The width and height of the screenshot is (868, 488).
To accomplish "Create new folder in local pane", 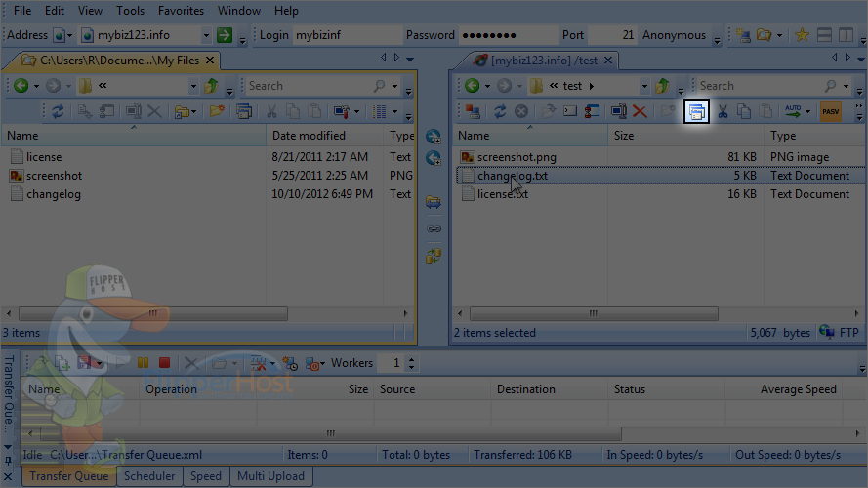I will (x=217, y=112).
